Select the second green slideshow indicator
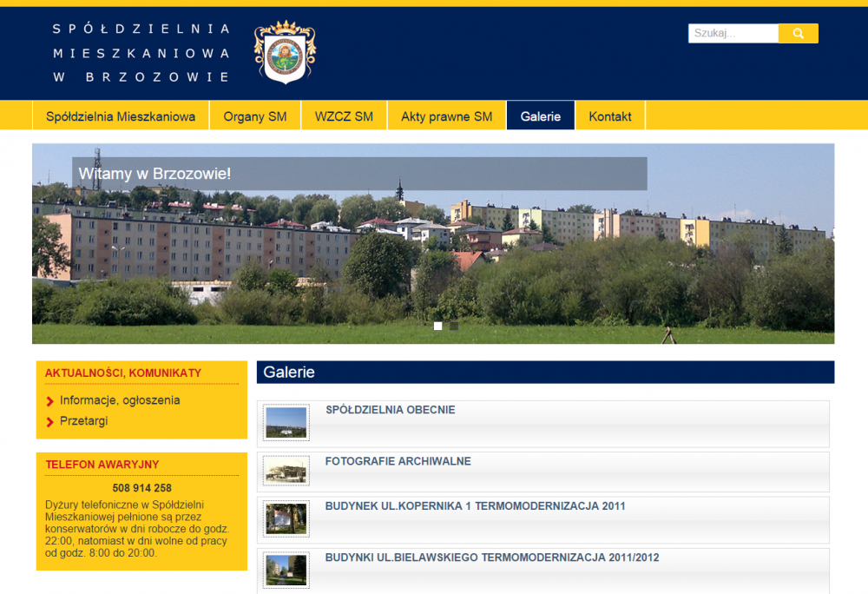This screenshot has height=594, width=868. click(454, 326)
